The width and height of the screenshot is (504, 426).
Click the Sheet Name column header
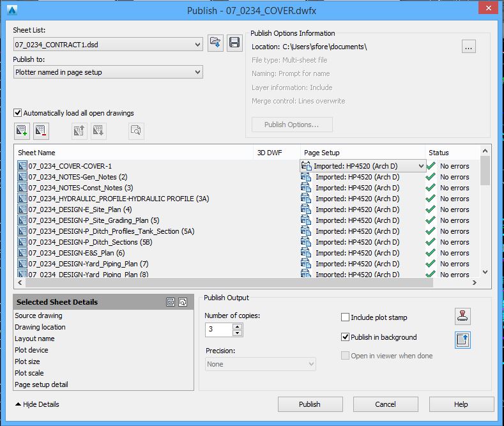(x=134, y=153)
